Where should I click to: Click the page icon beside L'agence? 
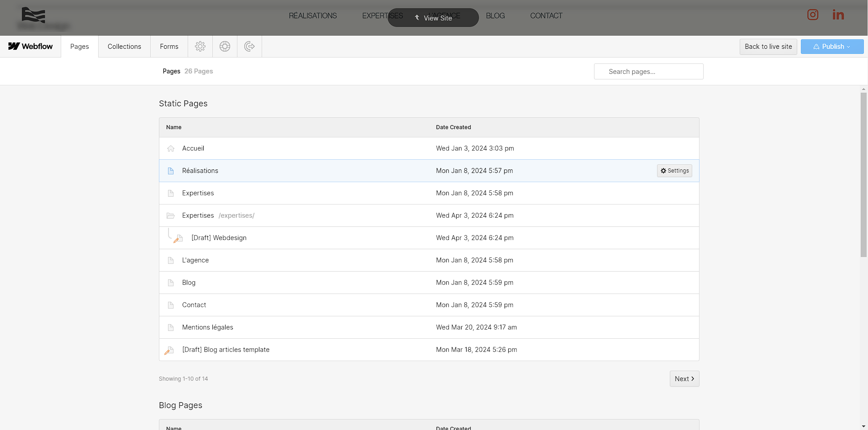pos(171,260)
